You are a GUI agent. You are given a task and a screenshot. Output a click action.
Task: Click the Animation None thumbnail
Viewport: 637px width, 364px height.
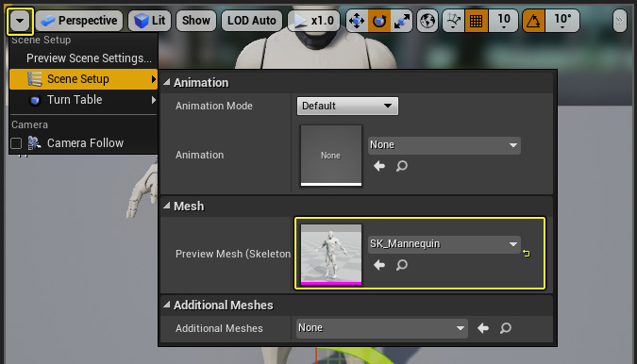(x=330, y=156)
